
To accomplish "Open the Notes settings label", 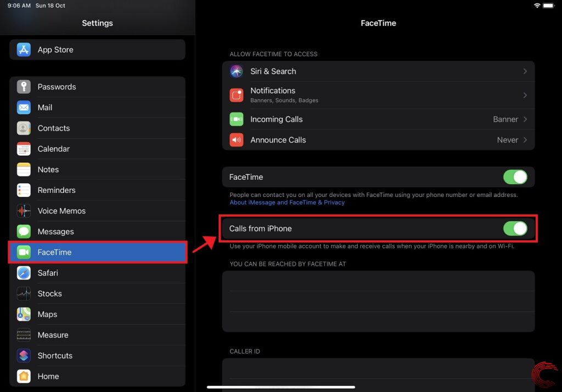I will 48,170.
